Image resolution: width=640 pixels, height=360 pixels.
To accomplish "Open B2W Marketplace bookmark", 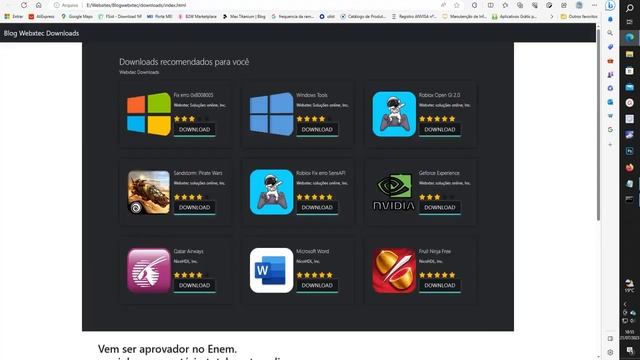I will click(197, 16).
